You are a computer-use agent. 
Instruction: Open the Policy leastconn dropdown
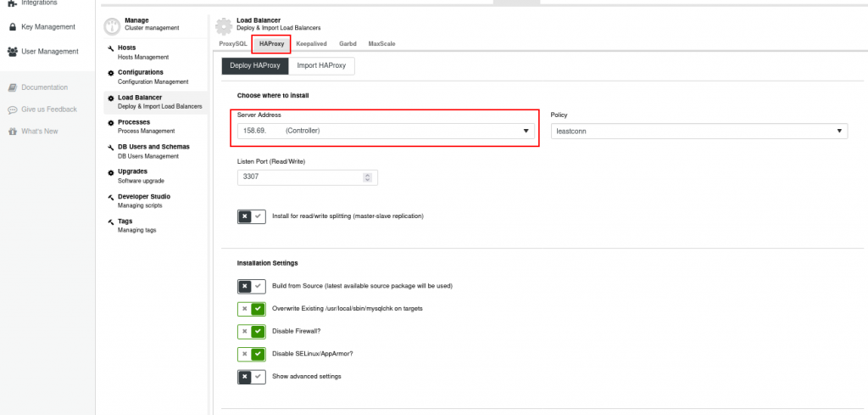(699, 131)
